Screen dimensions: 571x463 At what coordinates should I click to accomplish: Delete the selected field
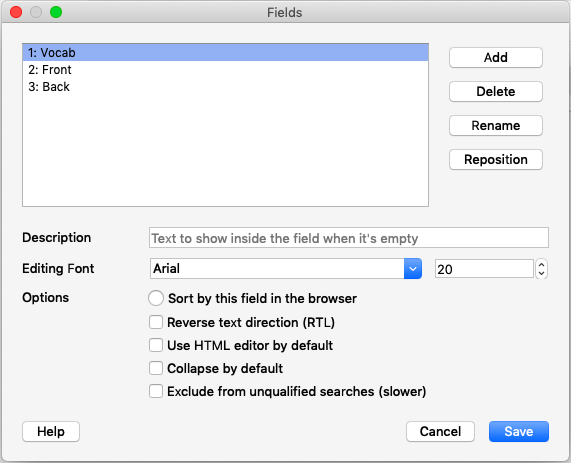point(496,91)
